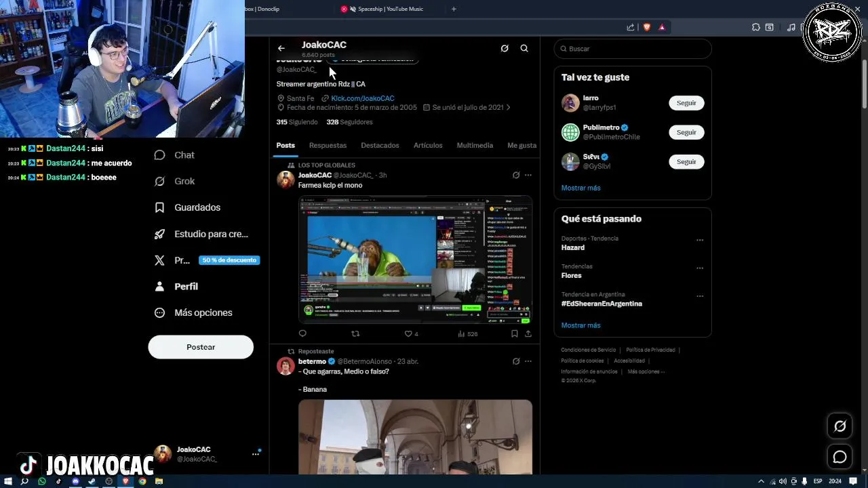The image size is (868, 488).
Task: Switch to the Respuestas tab
Action: click(x=328, y=145)
